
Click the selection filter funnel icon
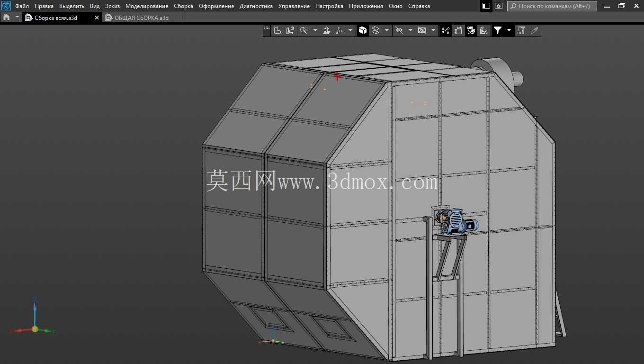tap(498, 30)
